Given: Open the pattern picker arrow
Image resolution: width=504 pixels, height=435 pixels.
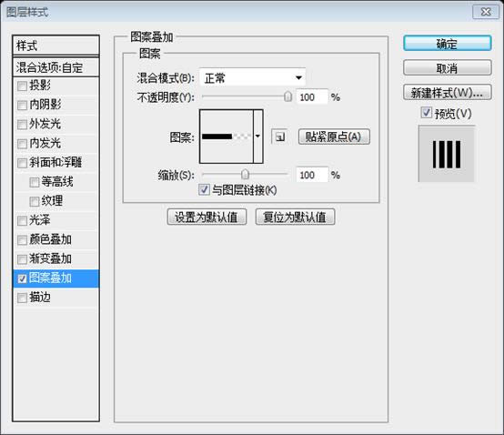Looking at the screenshot, I should coord(258,137).
